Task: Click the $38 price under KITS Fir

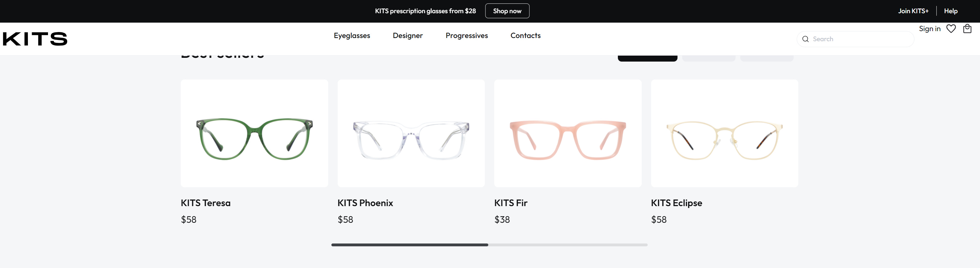Action: coord(502,220)
